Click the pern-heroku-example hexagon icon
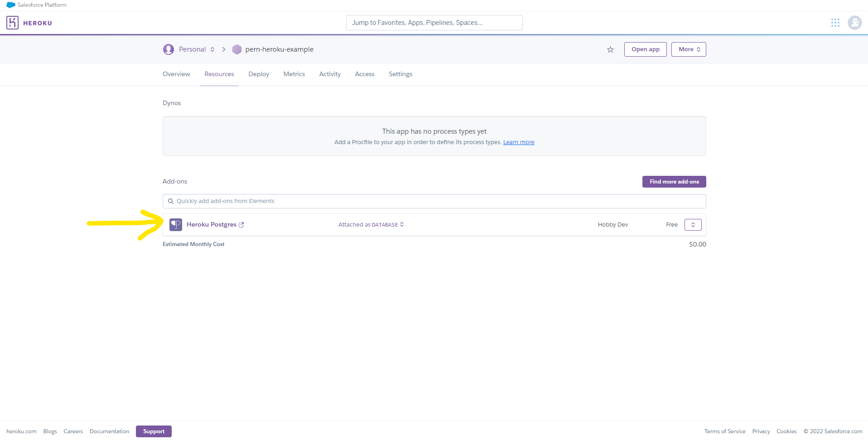Screen dimensions: 868x440 click(237, 49)
